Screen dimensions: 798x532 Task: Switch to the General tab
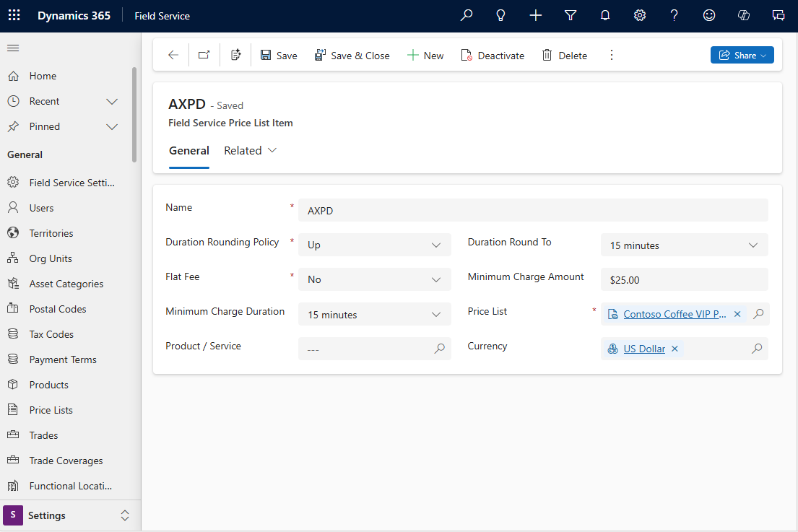click(x=189, y=150)
